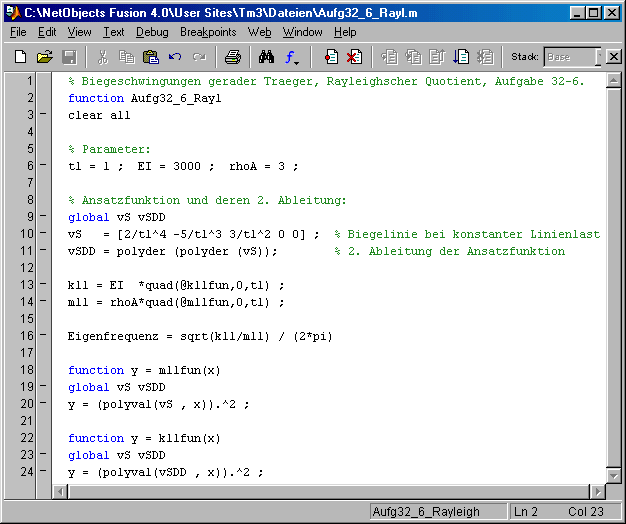Print the file using the printer icon
The image size is (626, 524).
coord(232,57)
